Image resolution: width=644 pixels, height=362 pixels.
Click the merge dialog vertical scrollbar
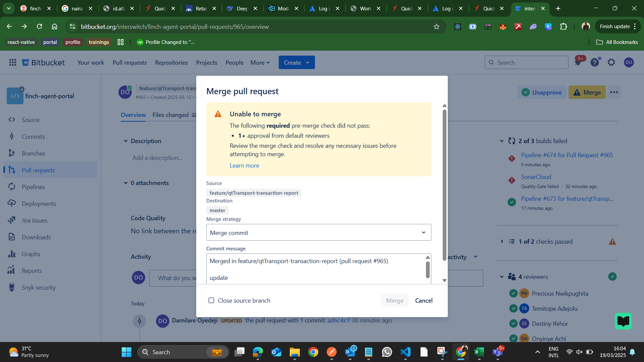tap(444, 184)
